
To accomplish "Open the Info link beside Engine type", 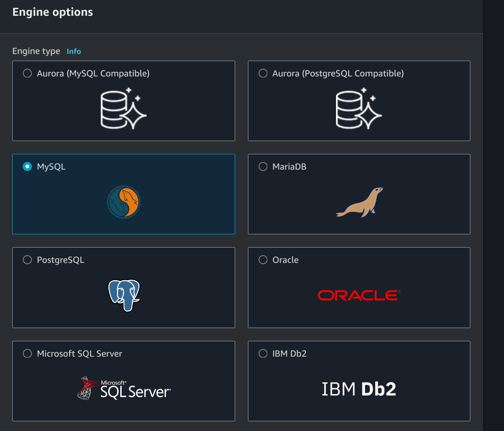I will pyautogui.click(x=74, y=51).
